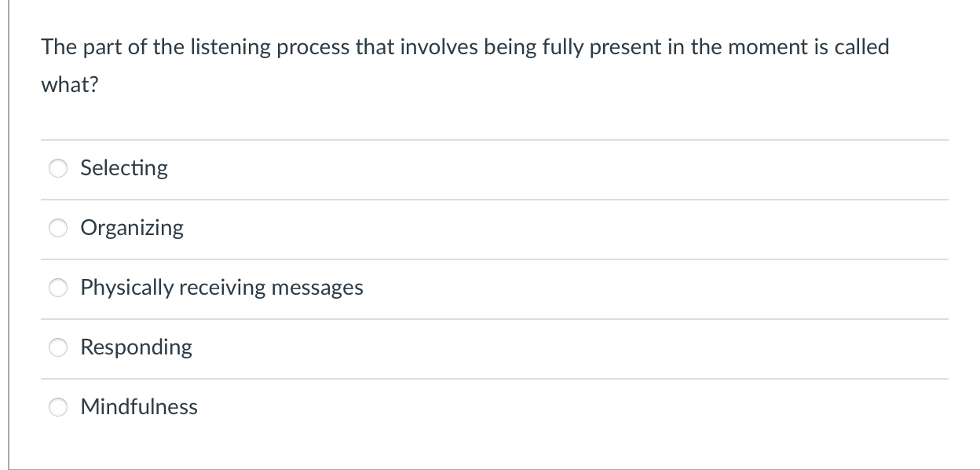This screenshot has height=470, width=980.
Task: Select the Selecting radio button
Action: point(60,169)
